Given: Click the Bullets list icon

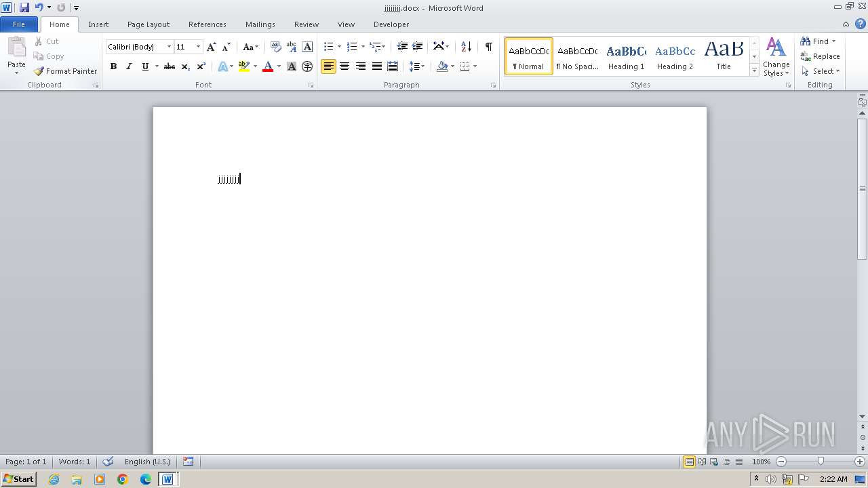Looking at the screenshot, I should coord(328,47).
